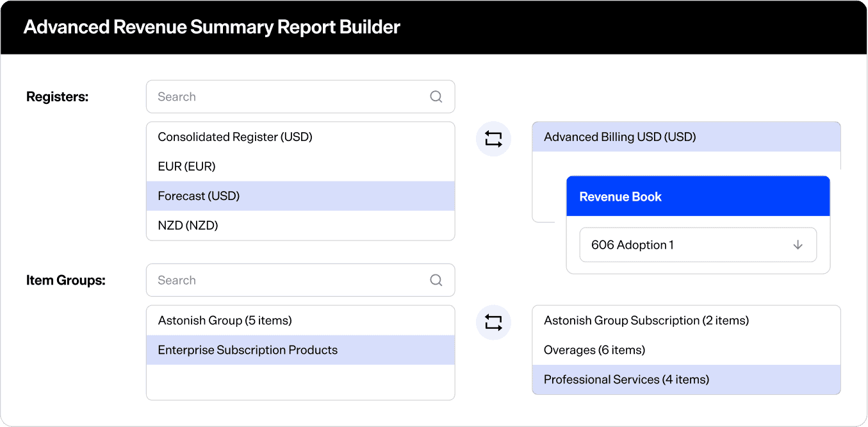Click the transfer arrows icon beside the Item Groups list
The width and height of the screenshot is (868, 427).
(493, 322)
